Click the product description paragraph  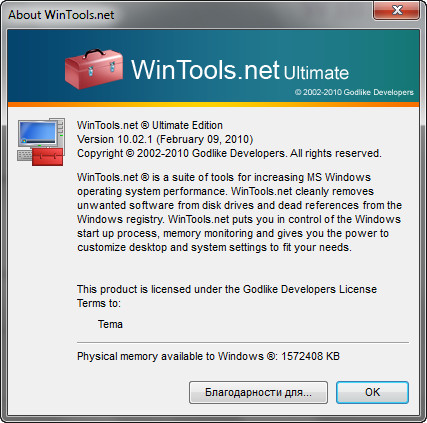(x=239, y=212)
